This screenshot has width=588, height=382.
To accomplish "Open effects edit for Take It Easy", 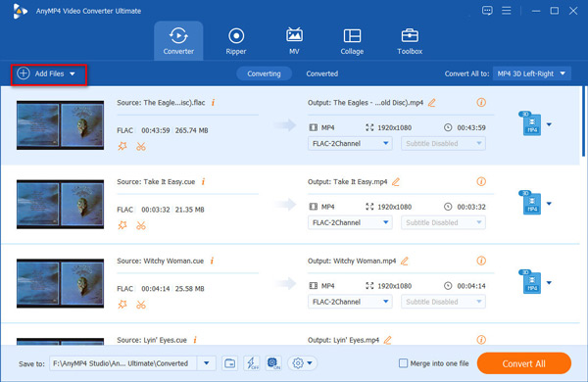I will [122, 225].
